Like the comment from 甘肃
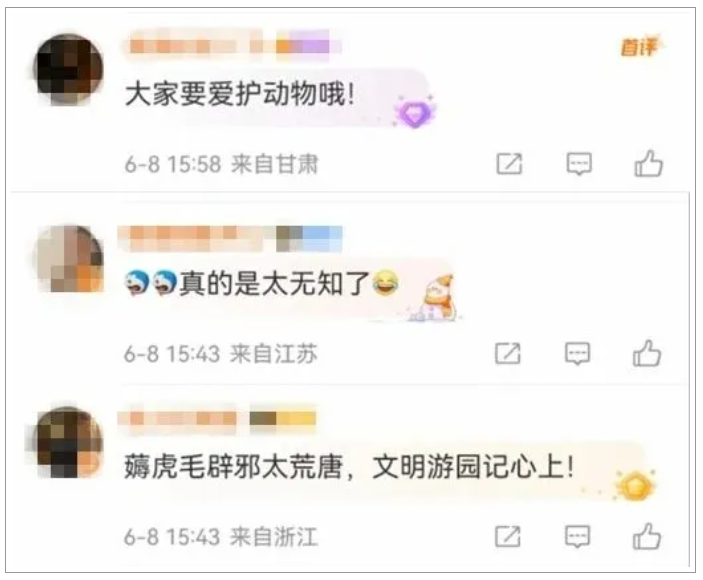Image resolution: width=703 pixels, height=580 pixels. tap(648, 164)
